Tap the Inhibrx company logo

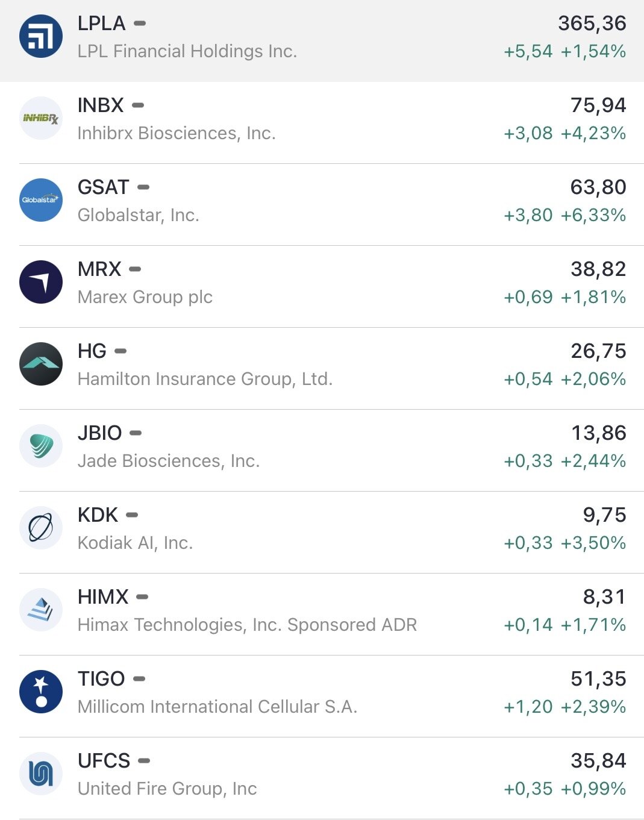point(41,118)
